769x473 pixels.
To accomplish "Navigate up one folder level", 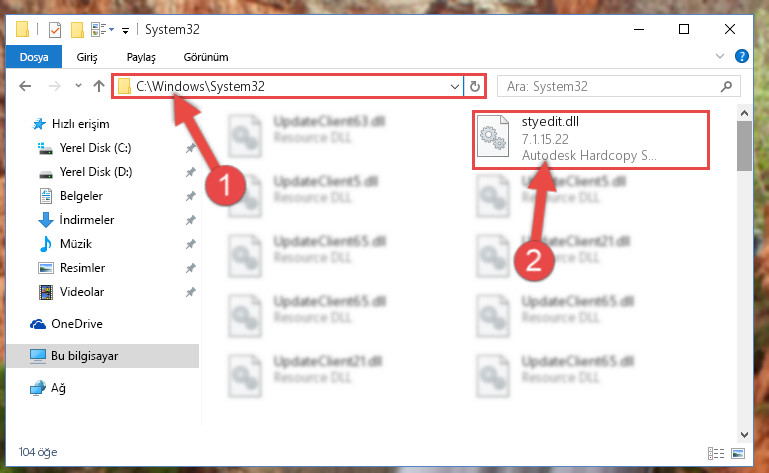I will pos(99,86).
